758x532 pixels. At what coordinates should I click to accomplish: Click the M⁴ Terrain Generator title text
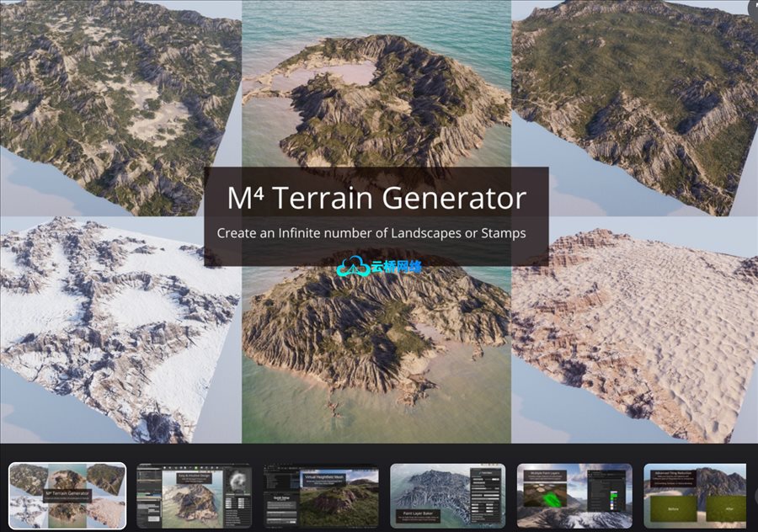(x=376, y=198)
